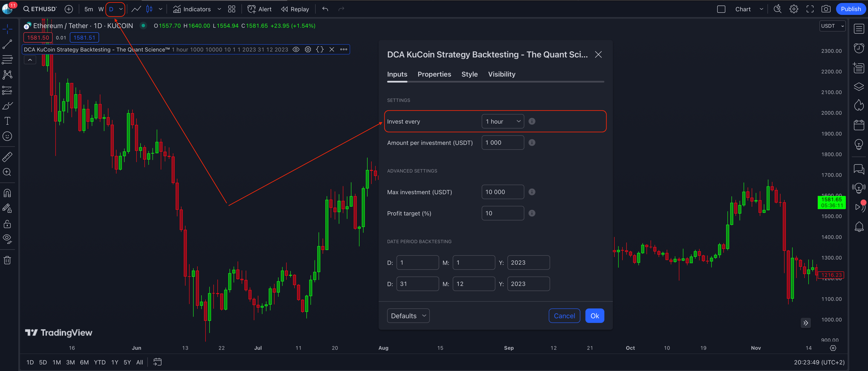Open the Indicators menu
Viewport: 868px width, 371px height.
192,9
